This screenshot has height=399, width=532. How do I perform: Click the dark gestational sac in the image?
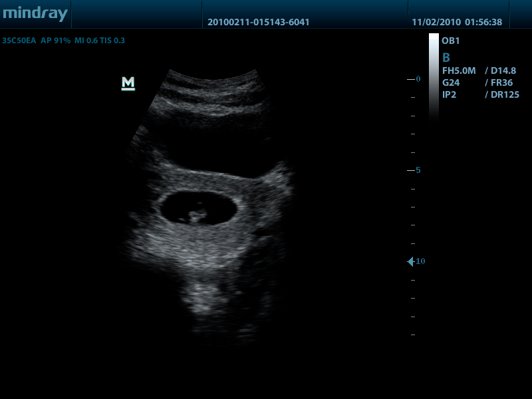[x=199, y=207]
